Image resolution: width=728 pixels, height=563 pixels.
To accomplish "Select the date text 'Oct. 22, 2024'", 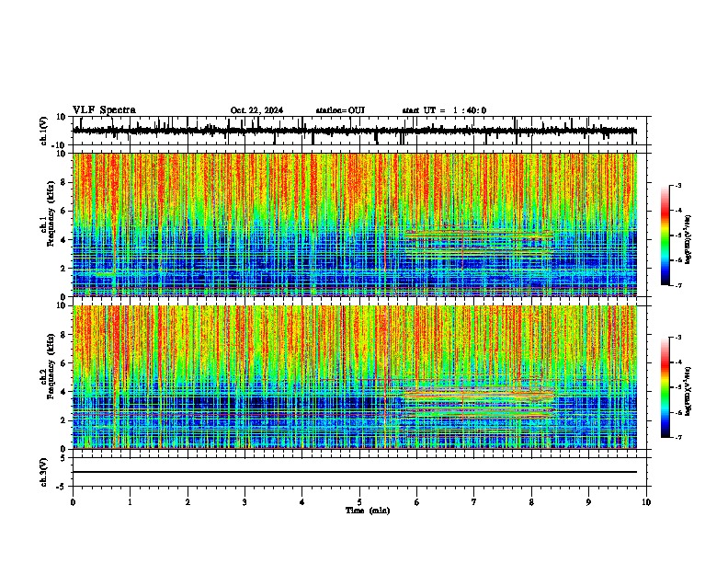I will point(256,110).
